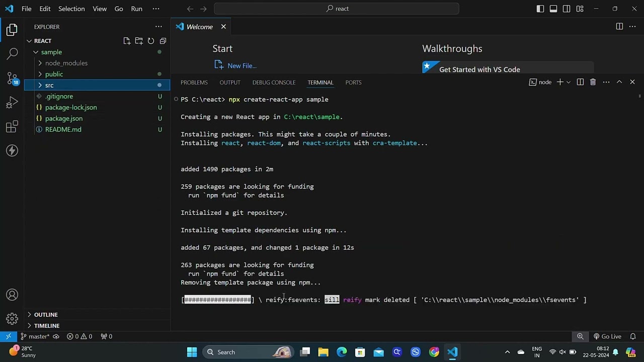Open the Search view in activity bar
The width and height of the screenshot is (644, 362).
pyautogui.click(x=12, y=54)
